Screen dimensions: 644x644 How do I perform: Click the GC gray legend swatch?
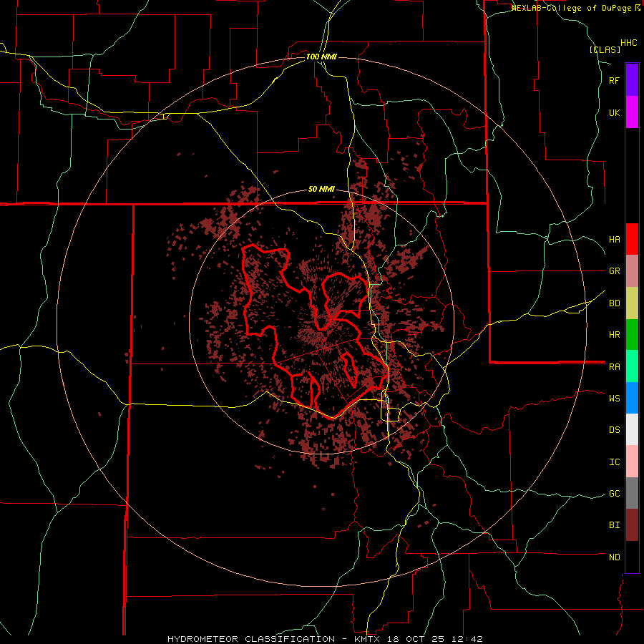point(632,493)
